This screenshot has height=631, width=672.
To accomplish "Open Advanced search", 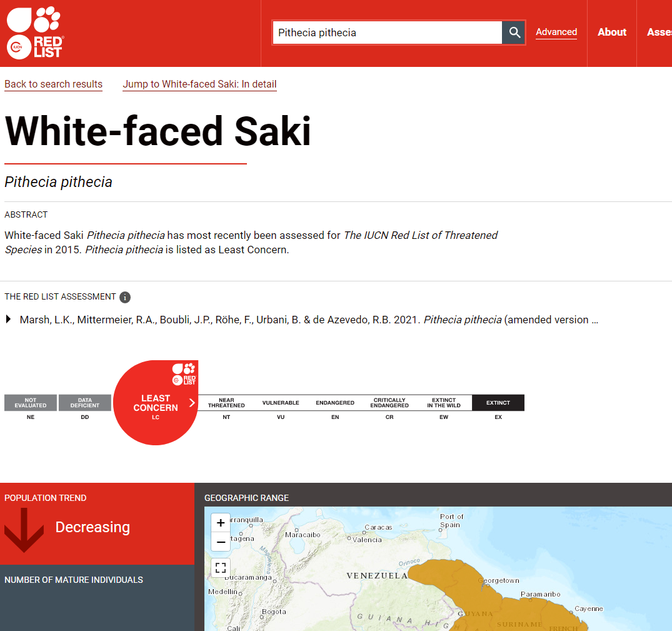I will [x=556, y=32].
